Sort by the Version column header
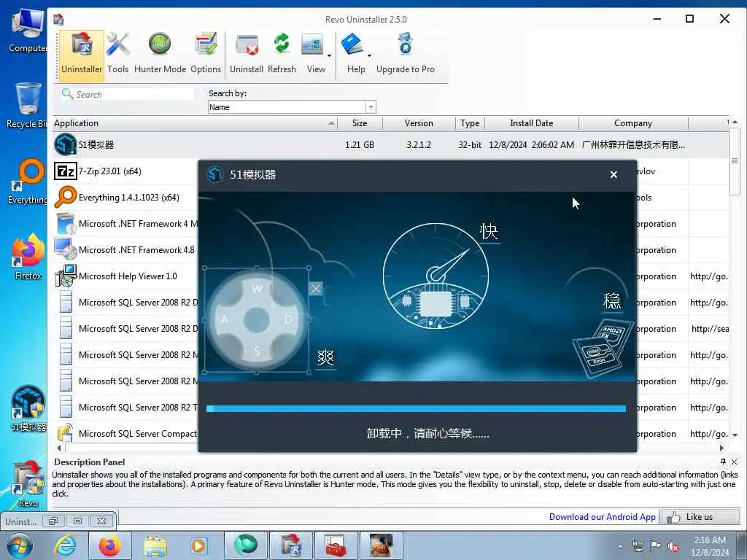The image size is (747, 560). (419, 123)
